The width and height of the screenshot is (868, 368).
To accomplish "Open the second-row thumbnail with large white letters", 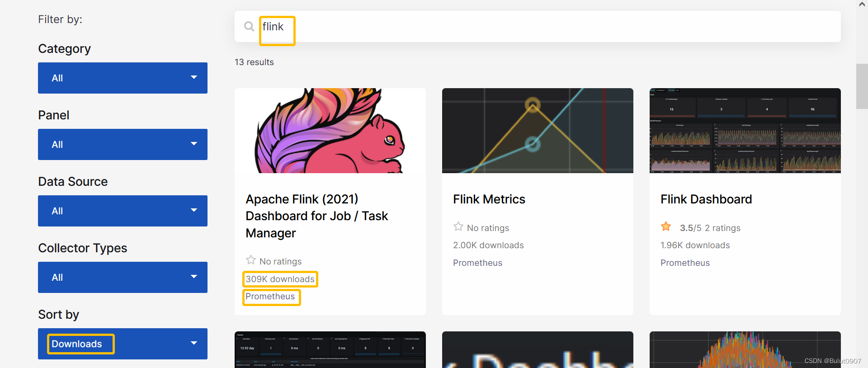I will click(x=538, y=349).
